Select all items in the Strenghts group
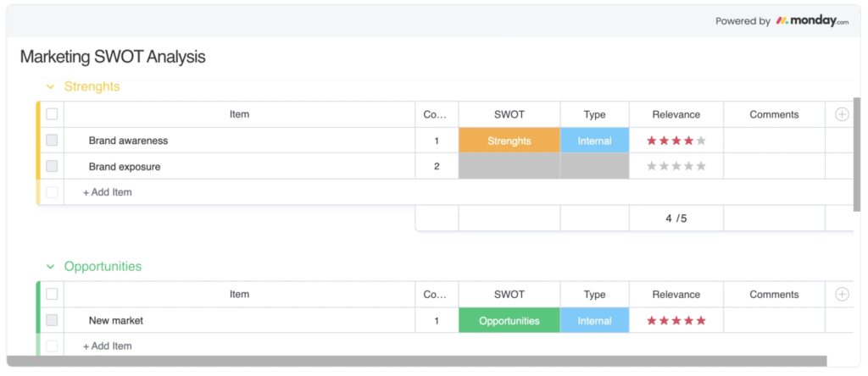Image resolution: width=868 pixels, height=376 pixels. [x=52, y=114]
